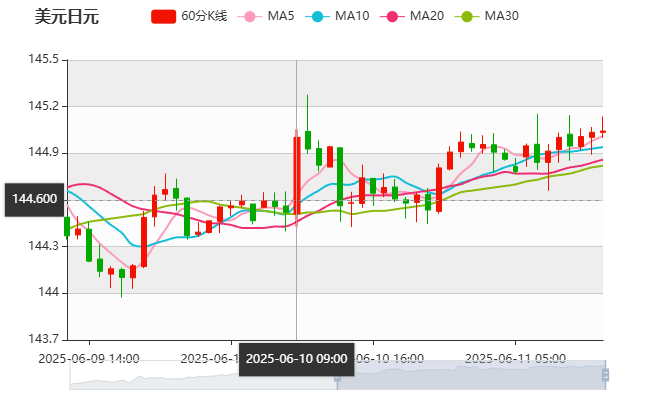Click the 2025-06-09 14:00 x-axis label

tap(88, 357)
